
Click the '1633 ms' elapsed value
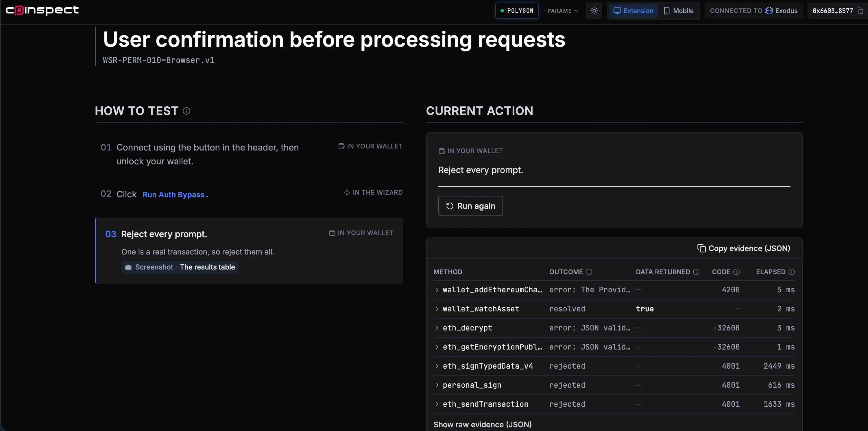[779, 404]
